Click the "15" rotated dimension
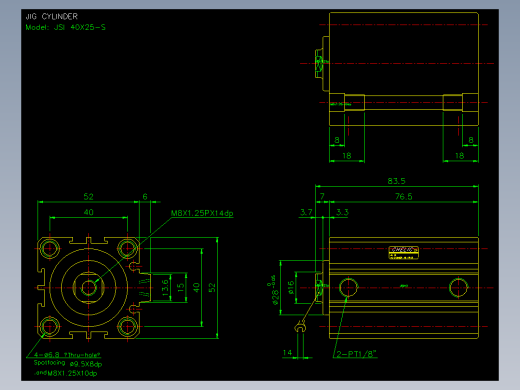 click(181, 287)
